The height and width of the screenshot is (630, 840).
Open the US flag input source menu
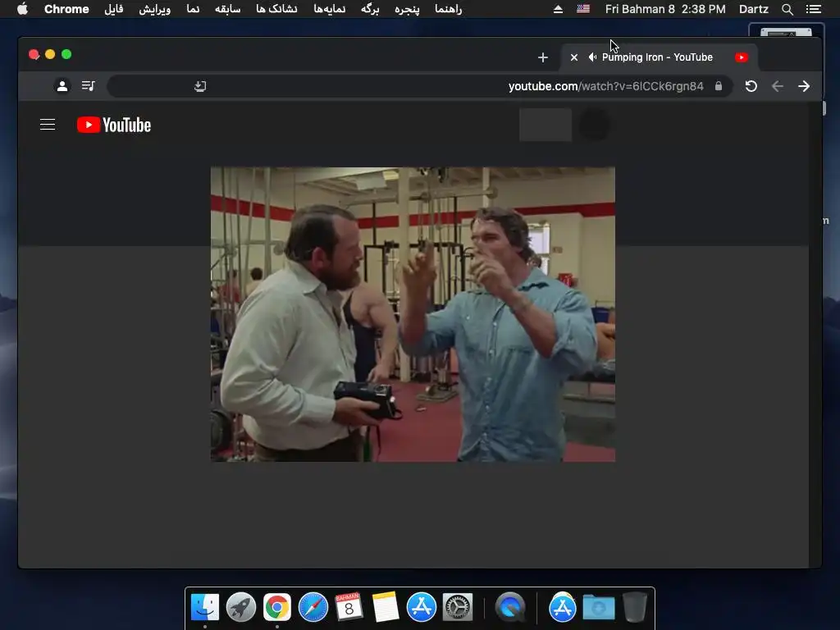click(583, 9)
